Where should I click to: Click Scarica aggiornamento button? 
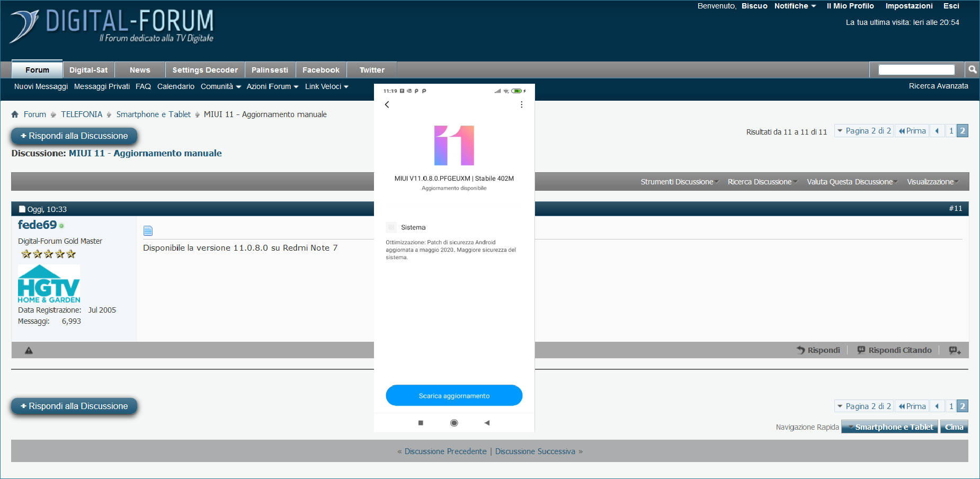tap(454, 396)
